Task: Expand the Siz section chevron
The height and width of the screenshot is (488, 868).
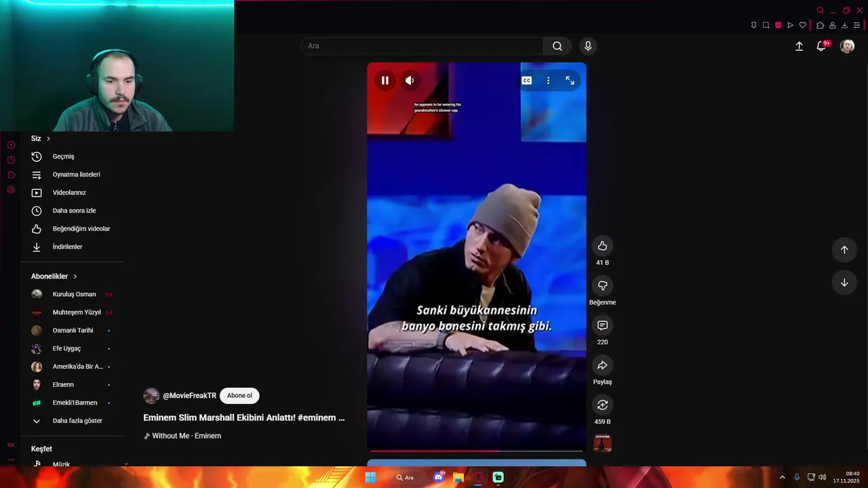Action: (48, 139)
